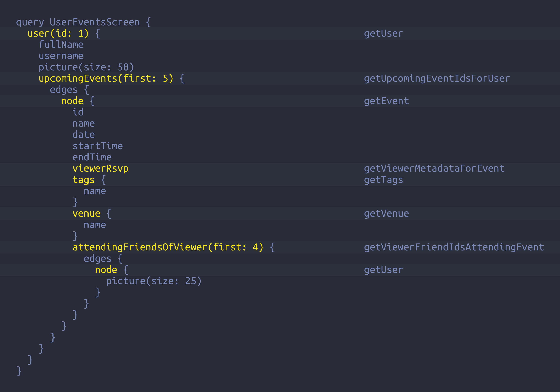560x392 pixels.
Task: Click the getVenue resolver label
Action: coord(386,213)
